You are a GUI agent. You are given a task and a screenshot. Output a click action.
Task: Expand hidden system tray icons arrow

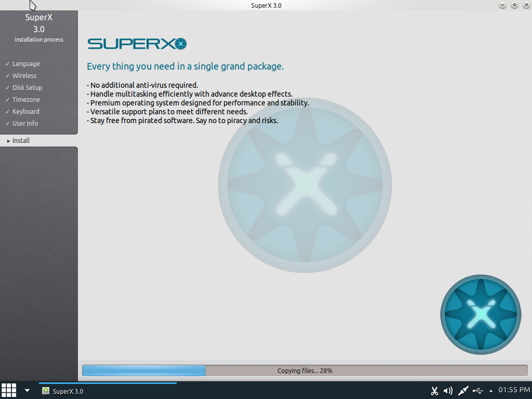click(x=491, y=391)
